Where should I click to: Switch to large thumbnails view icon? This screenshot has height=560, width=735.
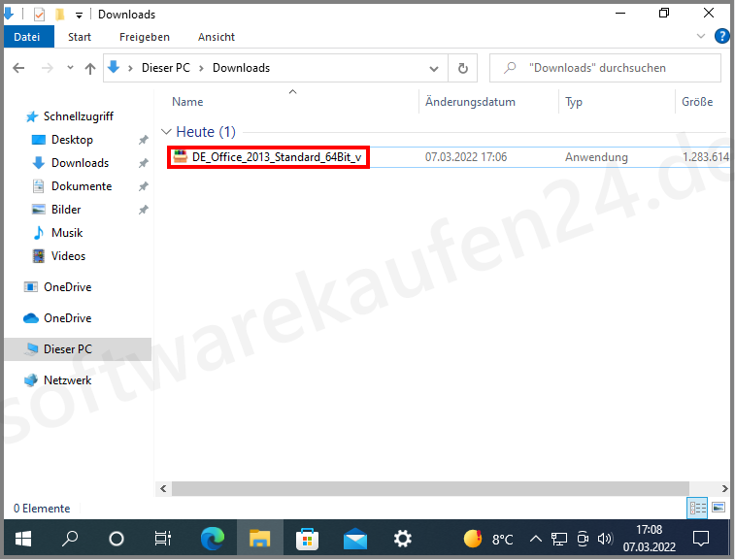718,508
